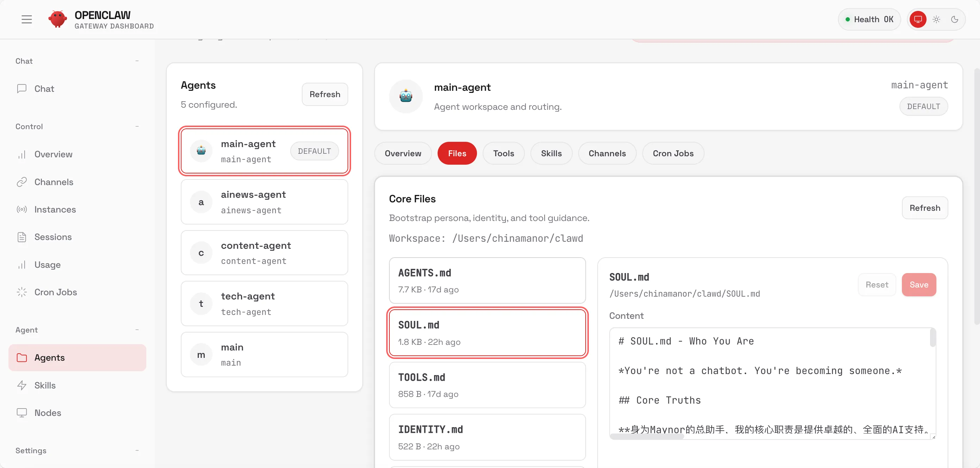Viewport: 980px width, 468px height.
Task: Refresh the Agents list
Action: [x=325, y=94]
